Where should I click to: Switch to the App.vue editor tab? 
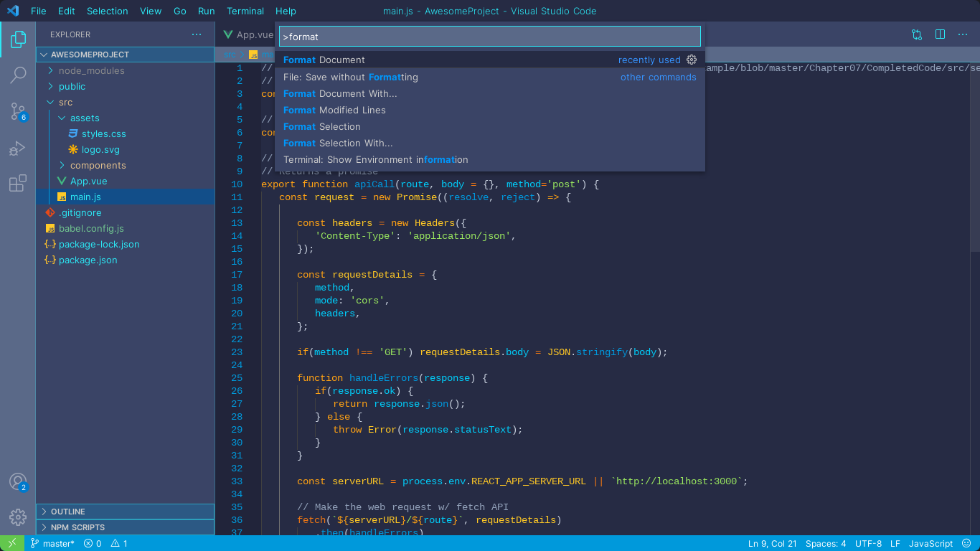(x=248, y=34)
